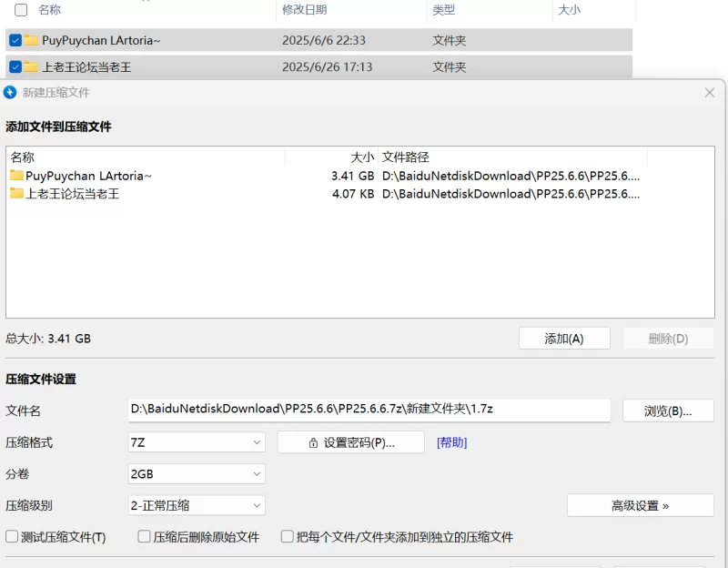This screenshot has height=568, width=728.
Task: Click 文件夹 type cell of 上老王论坛当老王 in Explorer
Action: pyautogui.click(x=449, y=66)
